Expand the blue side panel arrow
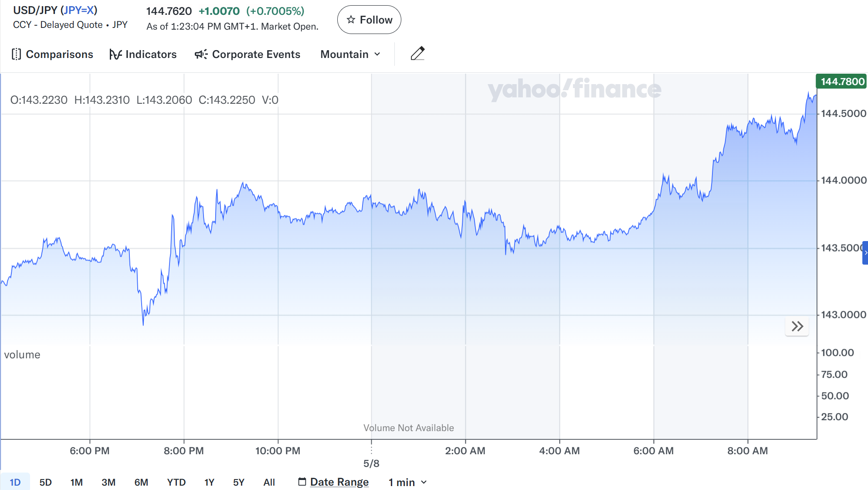This screenshot has width=868, height=490. pyautogui.click(x=865, y=253)
